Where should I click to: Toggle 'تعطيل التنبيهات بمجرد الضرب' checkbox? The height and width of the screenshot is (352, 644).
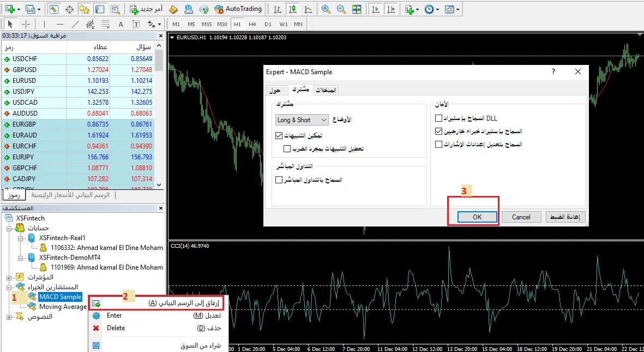tap(287, 148)
